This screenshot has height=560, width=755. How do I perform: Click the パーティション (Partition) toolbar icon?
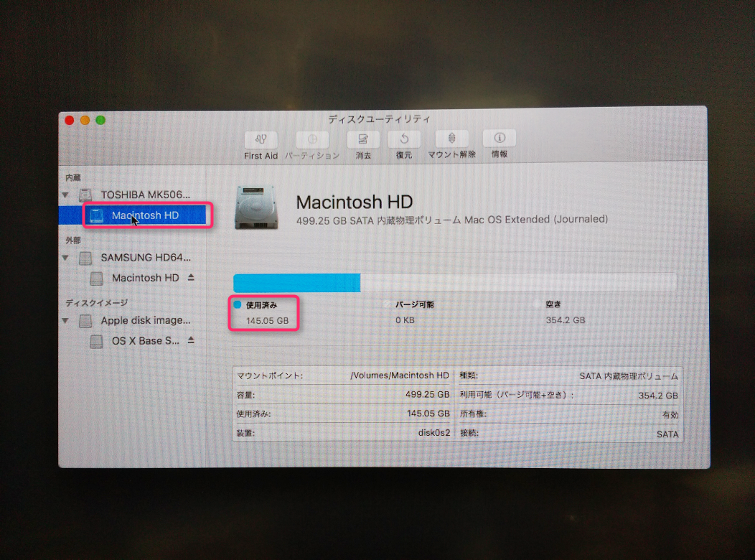(312, 140)
